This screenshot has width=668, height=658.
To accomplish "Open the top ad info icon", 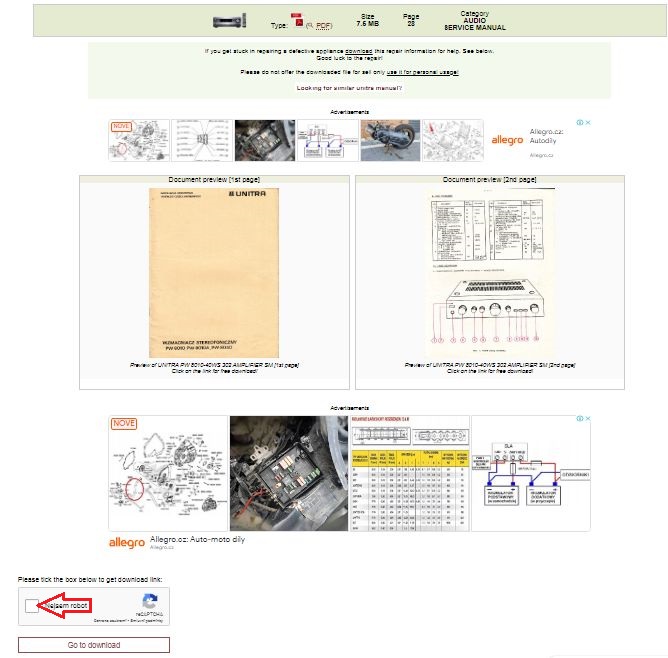I will point(580,123).
